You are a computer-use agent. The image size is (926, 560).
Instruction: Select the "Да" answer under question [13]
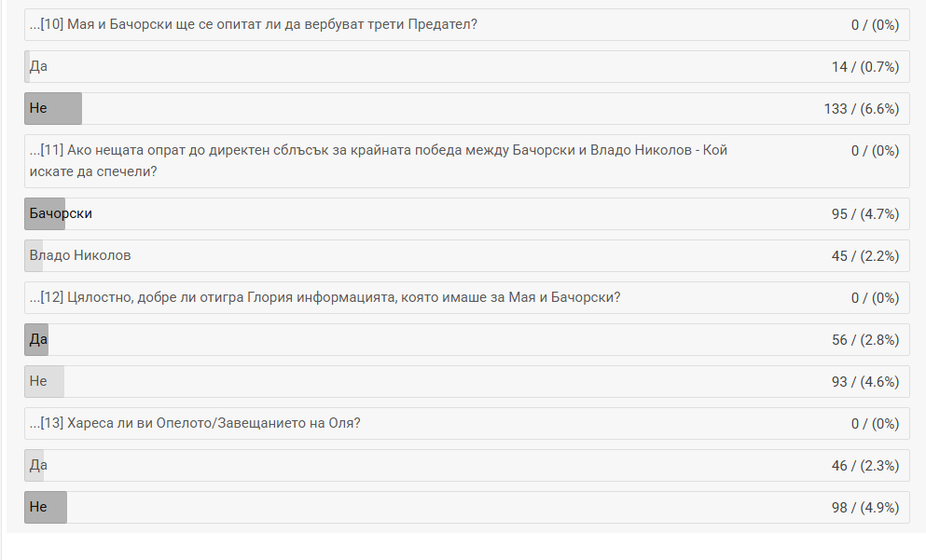38,466
